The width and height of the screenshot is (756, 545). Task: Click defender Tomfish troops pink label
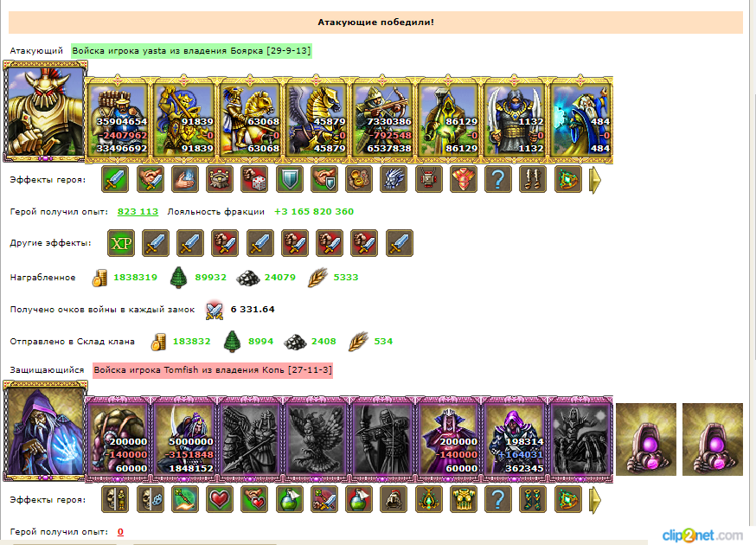(213, 370)
